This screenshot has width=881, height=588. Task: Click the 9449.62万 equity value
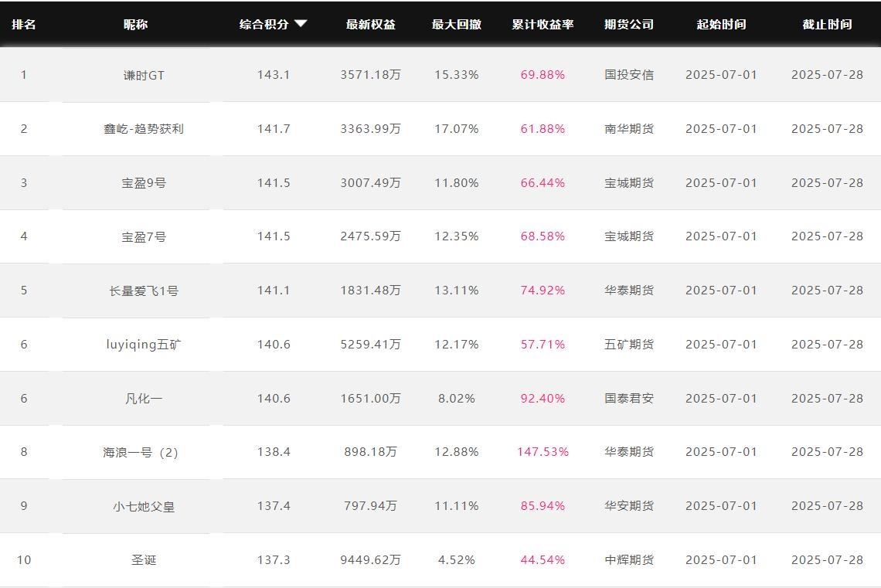370,560
